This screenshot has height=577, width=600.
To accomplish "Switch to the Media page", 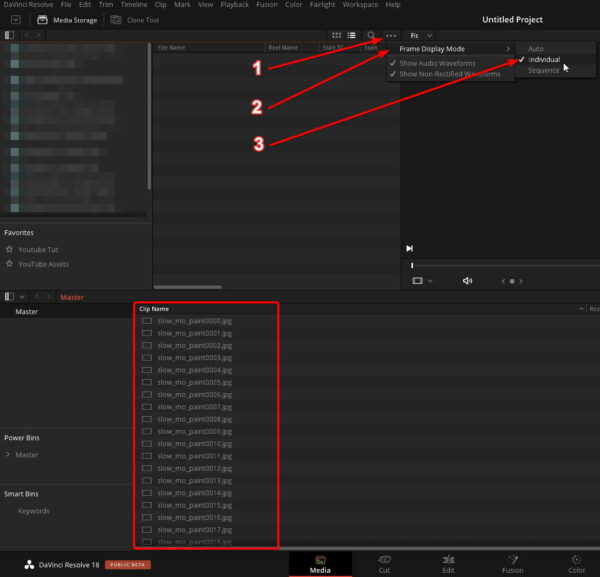I will coord(320,564).
